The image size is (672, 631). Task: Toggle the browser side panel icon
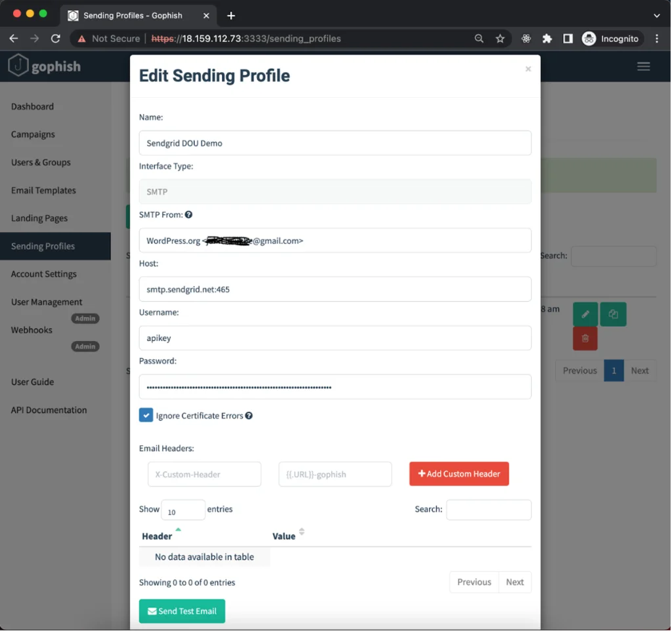point(568,39)
